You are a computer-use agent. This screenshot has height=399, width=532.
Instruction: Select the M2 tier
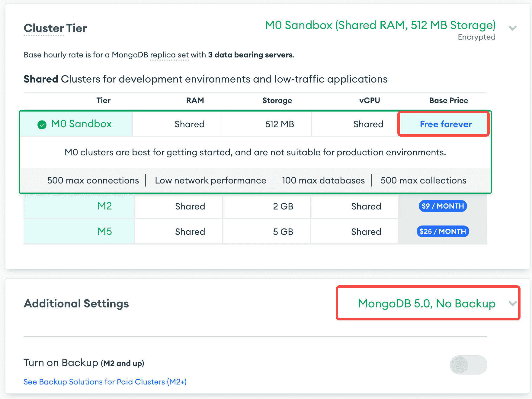pos(104,206)
